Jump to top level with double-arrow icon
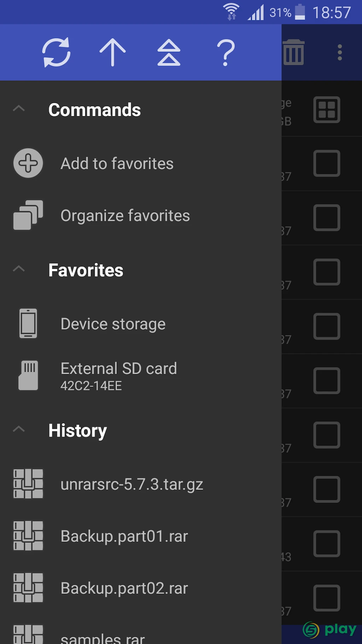This screenshot has width=362, height=644. pos(169,52)
